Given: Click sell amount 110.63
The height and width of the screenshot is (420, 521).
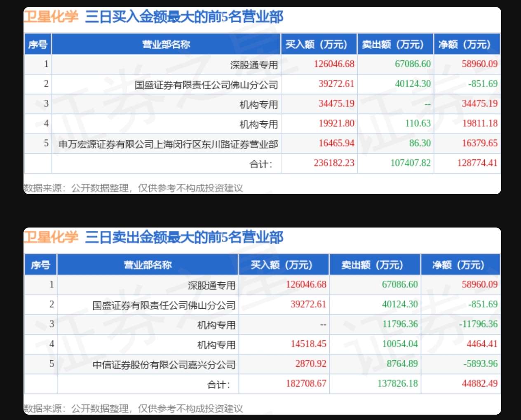Looking at the screenshot, I should (x=418, y=123).
